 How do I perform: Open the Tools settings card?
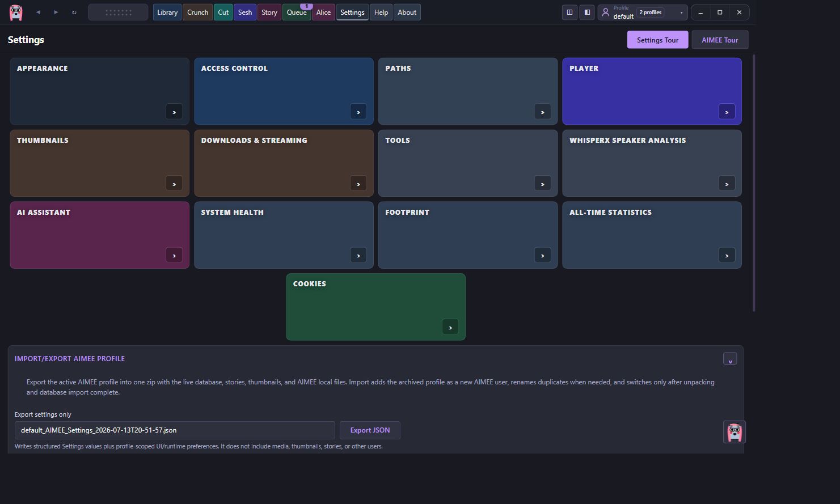(468, 163)
